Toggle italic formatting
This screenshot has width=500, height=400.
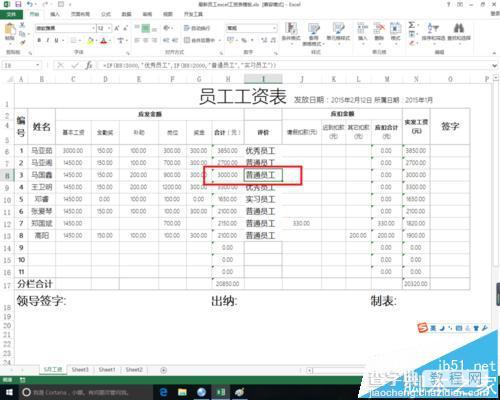point(48,40)
